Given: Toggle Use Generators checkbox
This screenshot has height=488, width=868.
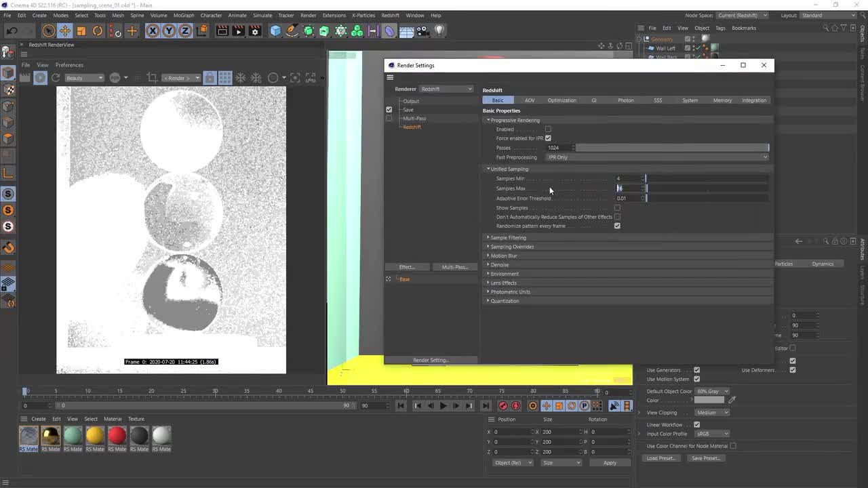Looking at the screenshot, I should pyautogui.click(x=696, y=370).
